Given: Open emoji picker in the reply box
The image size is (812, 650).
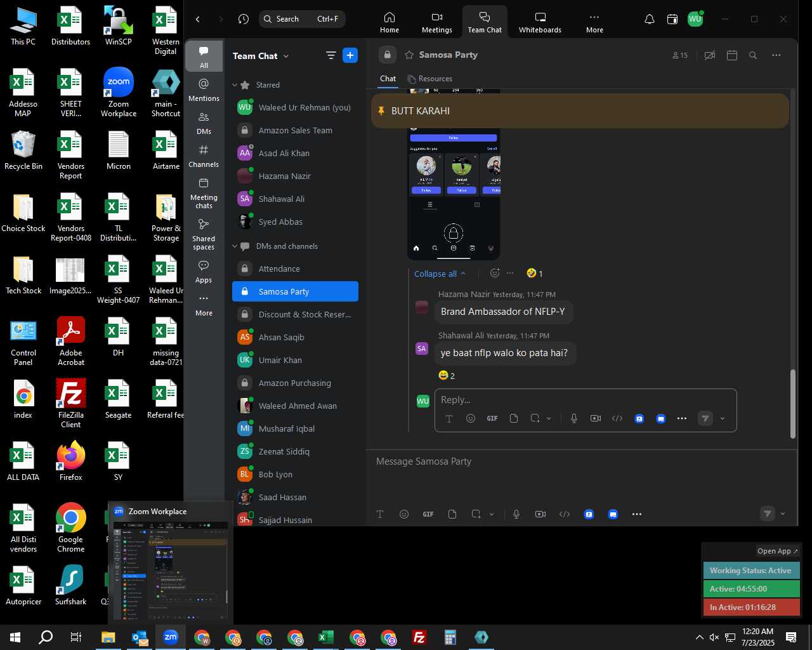Looking at the screenshot, I should tap(470, 418).
